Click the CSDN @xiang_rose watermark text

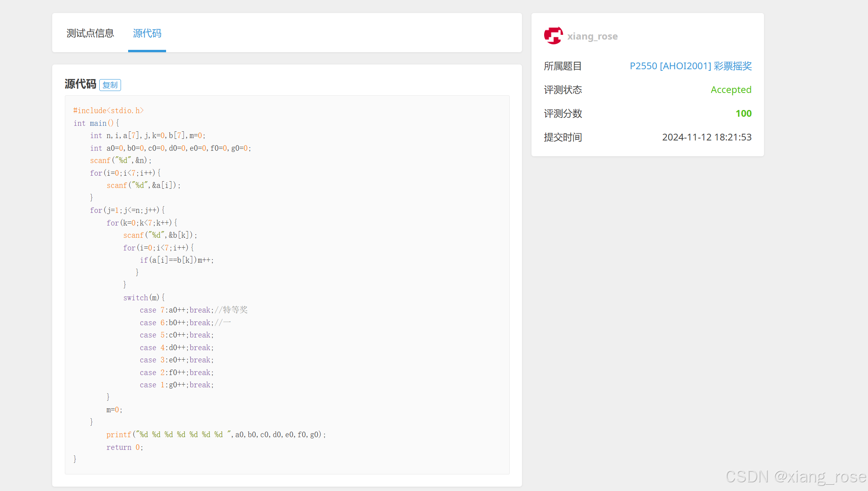[795, 477]
